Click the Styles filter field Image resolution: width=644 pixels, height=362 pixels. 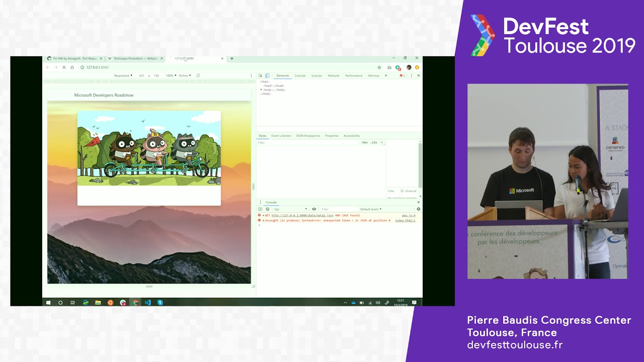[308, 143]
